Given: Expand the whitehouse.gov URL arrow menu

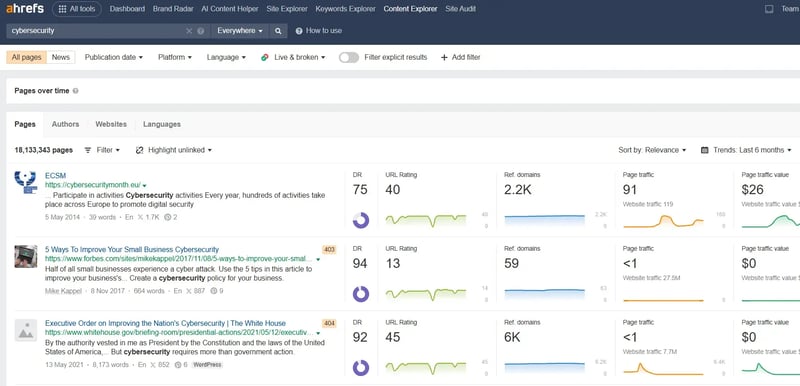Looking at the screenshot, I should (318, 333).
